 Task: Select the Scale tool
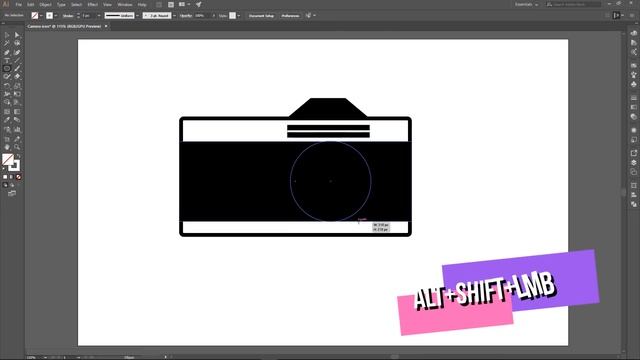click(x=17, y=86)
